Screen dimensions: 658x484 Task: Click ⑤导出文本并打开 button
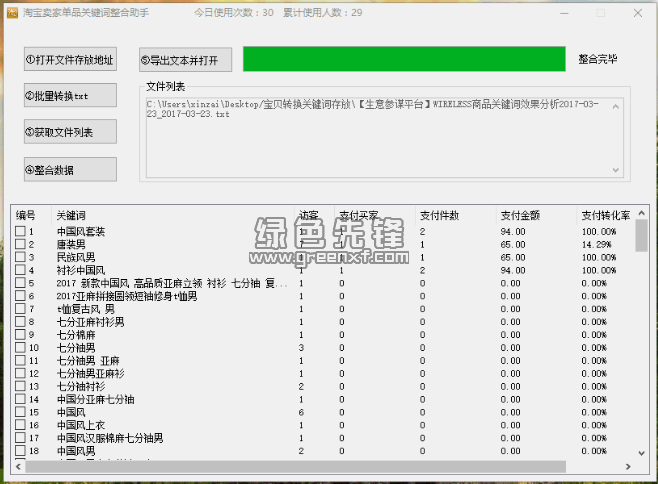pyautogui.click(x=185, y=60)
